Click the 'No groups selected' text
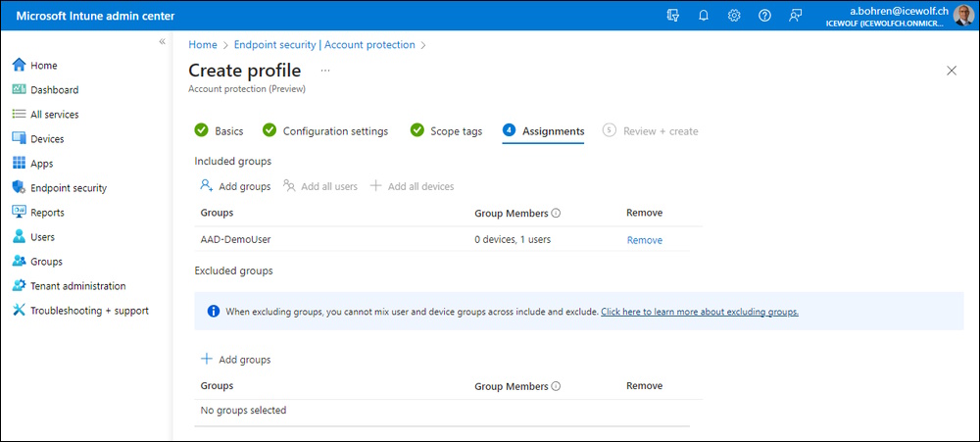This screenshot has height=442, width=980. pos(243,410)
